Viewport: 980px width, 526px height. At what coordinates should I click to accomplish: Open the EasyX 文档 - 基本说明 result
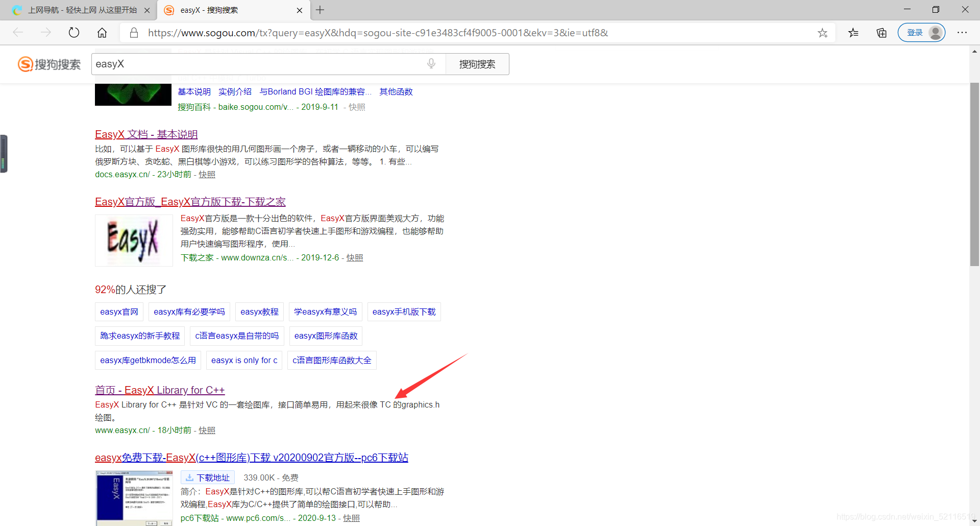pos(146,134)
